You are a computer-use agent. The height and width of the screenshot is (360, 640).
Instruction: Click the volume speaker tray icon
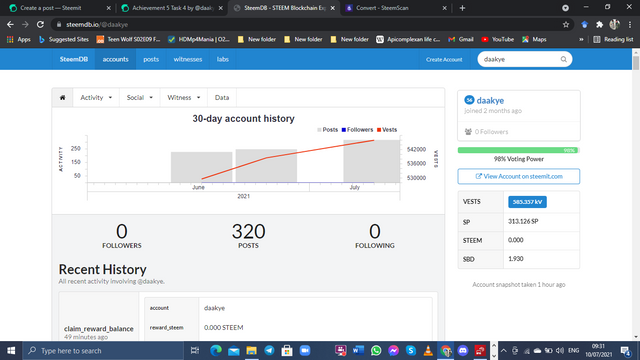560,351
